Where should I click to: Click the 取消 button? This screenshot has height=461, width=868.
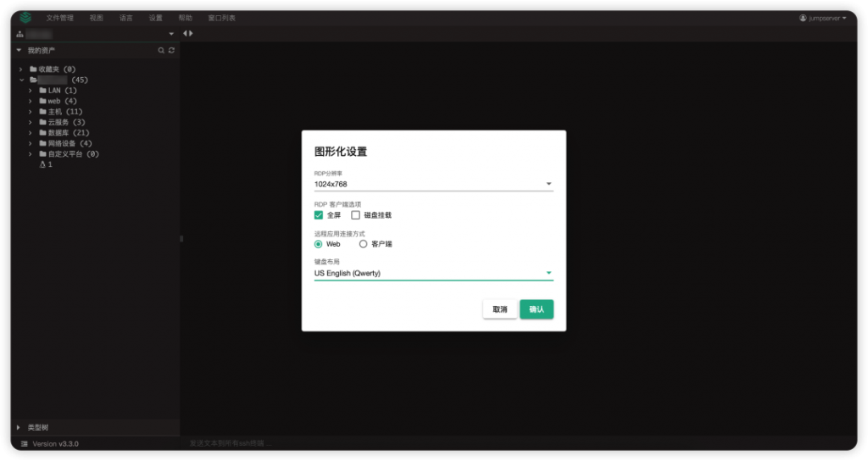coord(500,309)
